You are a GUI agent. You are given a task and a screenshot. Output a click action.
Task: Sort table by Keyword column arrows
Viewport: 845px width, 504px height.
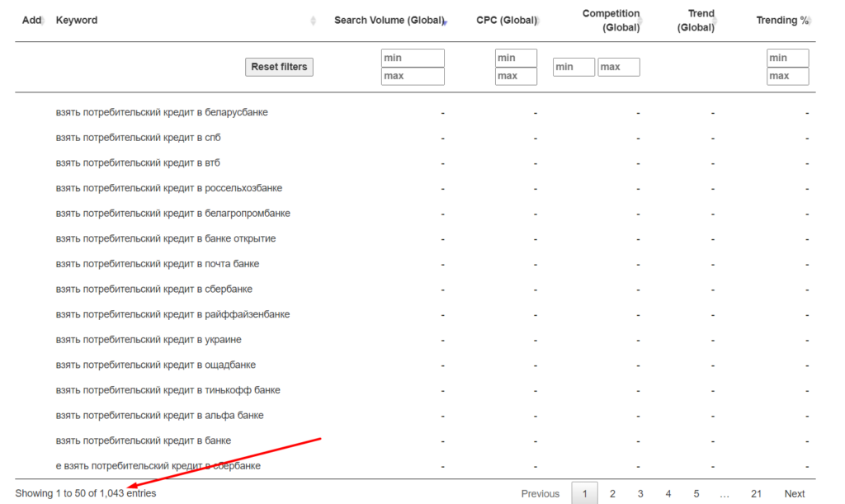[x=313, y=21]
